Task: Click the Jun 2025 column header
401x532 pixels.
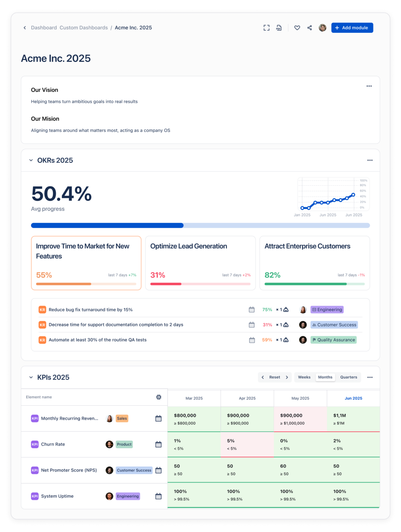Action: pos(353,398)
